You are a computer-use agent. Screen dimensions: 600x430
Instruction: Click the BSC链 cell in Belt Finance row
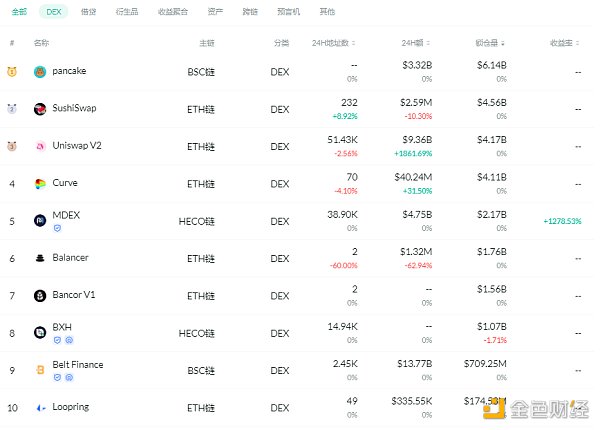point(201,371)
